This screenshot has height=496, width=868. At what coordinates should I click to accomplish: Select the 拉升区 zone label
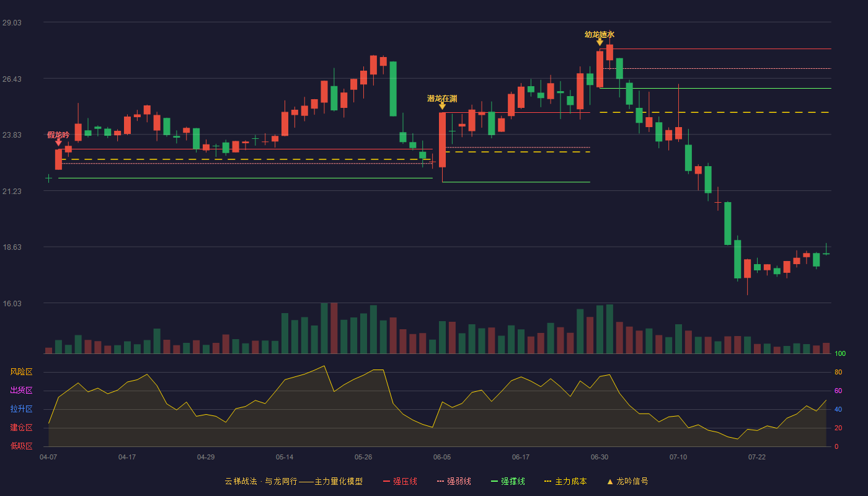click(21, 409)
